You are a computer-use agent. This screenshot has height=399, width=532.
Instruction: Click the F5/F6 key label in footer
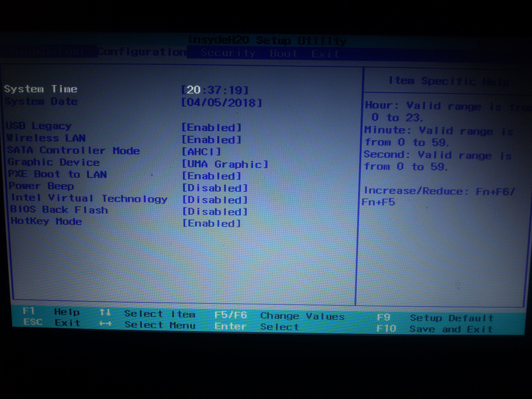(x=231, y=315)
